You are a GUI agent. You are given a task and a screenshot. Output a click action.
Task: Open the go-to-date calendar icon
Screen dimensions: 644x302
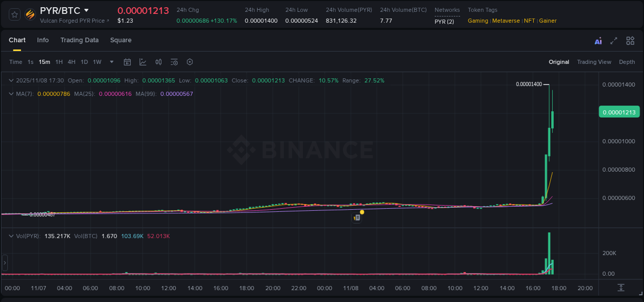click(x=127, y=62)
